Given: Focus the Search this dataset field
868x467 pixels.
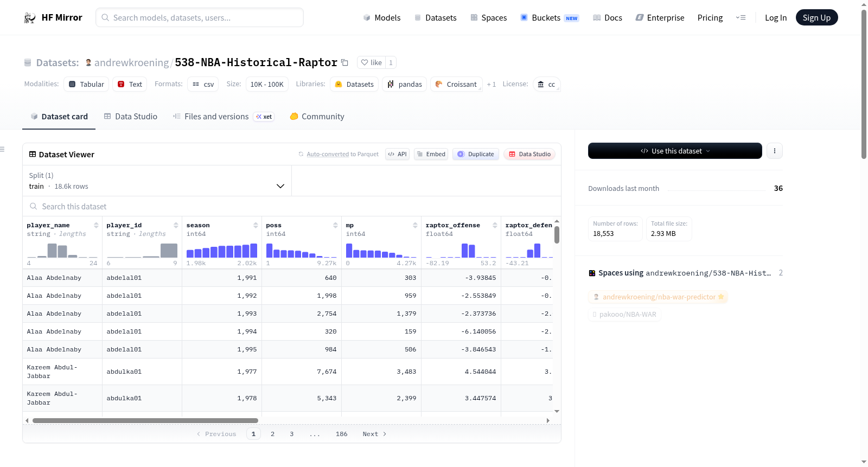Looking at the screenshot, I should coord(292,207).
